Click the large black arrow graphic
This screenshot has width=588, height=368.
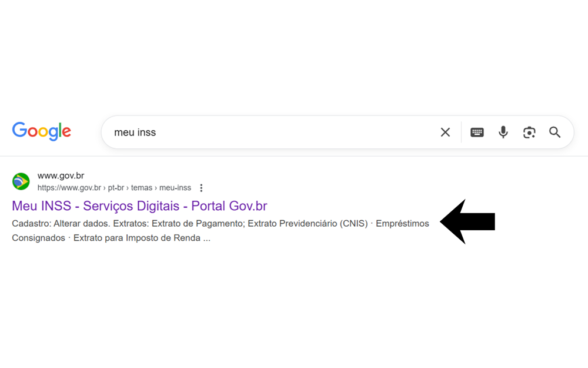(x=468, y=221)
